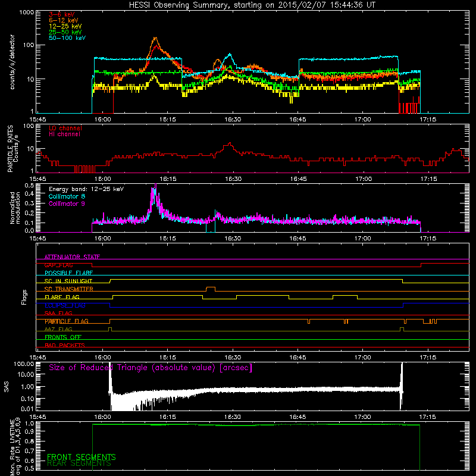
Task: Choose the cyan '50-100 keV' legend entry
Action: point(67,38)
